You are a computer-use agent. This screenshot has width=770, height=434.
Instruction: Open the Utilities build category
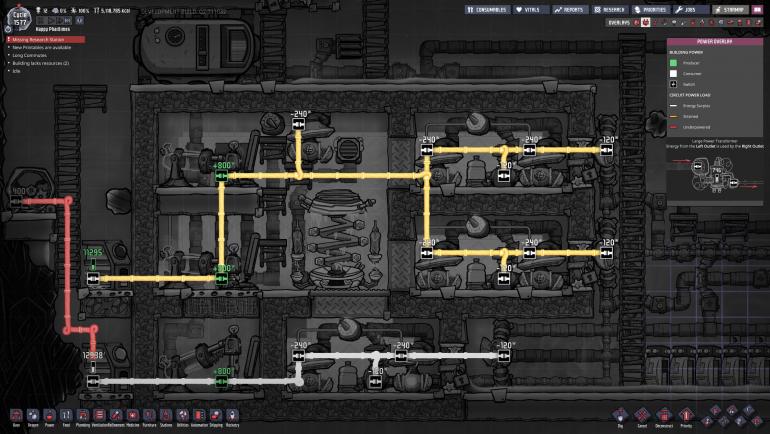(x=183, y=416)
